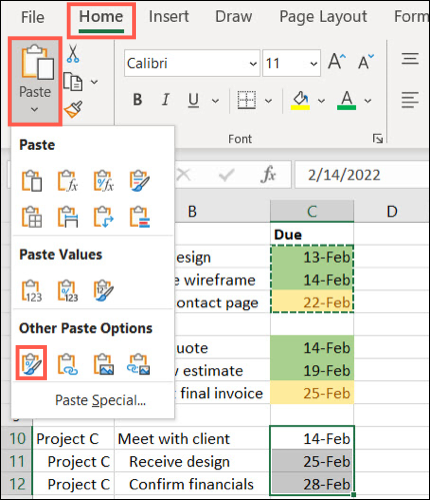The height and width of the screenshot is (500, 430).
Task: Click the 28-Feb cell
Action: point(312,484)
